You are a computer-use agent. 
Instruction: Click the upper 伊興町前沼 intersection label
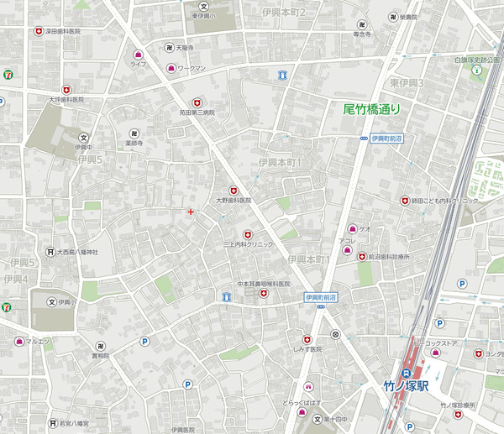tap(387, 139)
